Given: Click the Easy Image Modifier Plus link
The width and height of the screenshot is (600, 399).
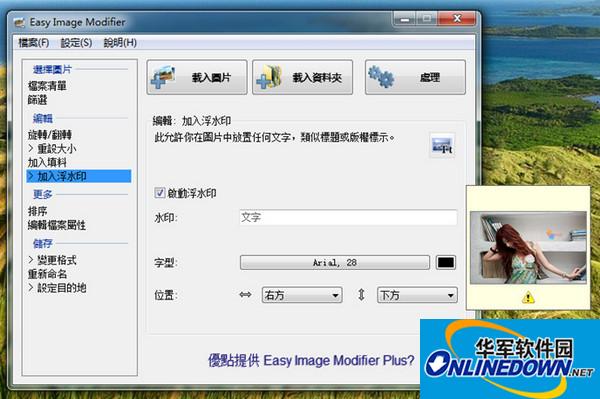Looking at the screenshot, I should pos(311,360).
